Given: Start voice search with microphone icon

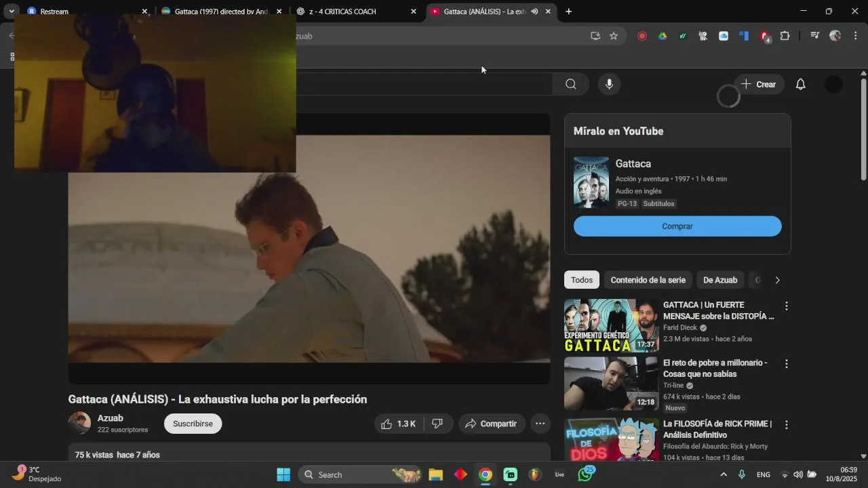Looking at the screenshot, I should 609,84.
